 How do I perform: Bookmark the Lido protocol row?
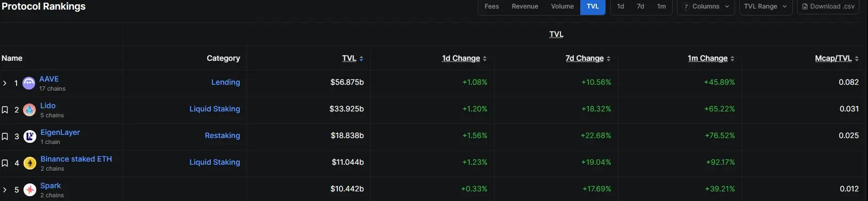click(x=5, y=110)
